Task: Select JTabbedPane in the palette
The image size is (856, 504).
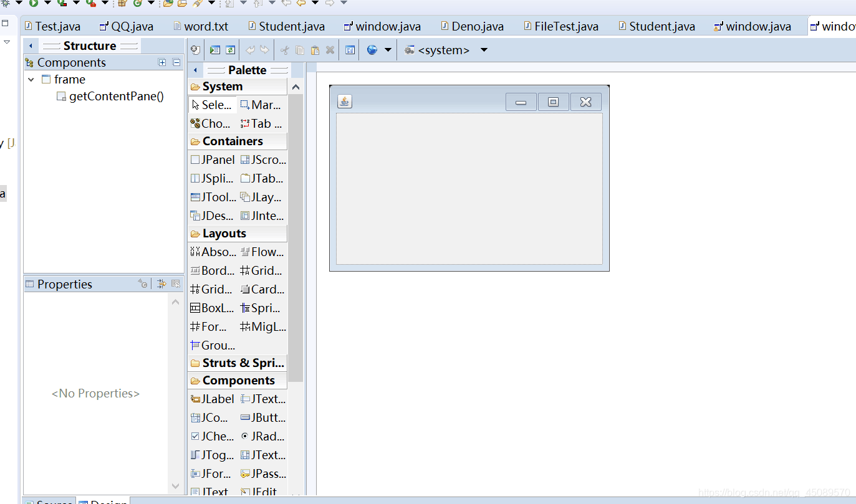Action: (262, 178)
